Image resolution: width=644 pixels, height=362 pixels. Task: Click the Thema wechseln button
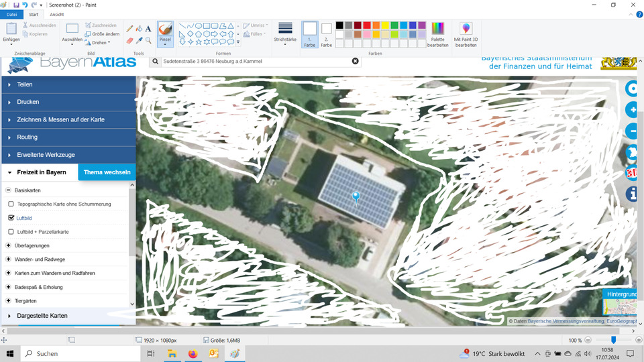[107, 172]
